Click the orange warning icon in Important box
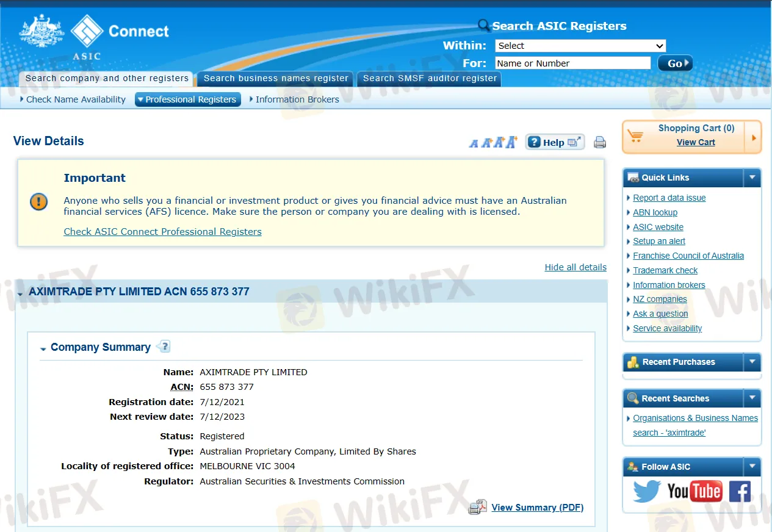This screenshot has width=772, height=532. pyautogui.click(x=38, y=201)
